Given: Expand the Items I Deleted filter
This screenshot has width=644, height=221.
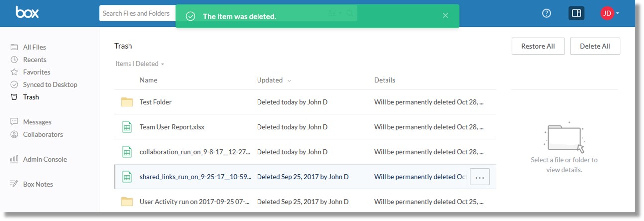Looking at the screenshot, I should 139,64.
